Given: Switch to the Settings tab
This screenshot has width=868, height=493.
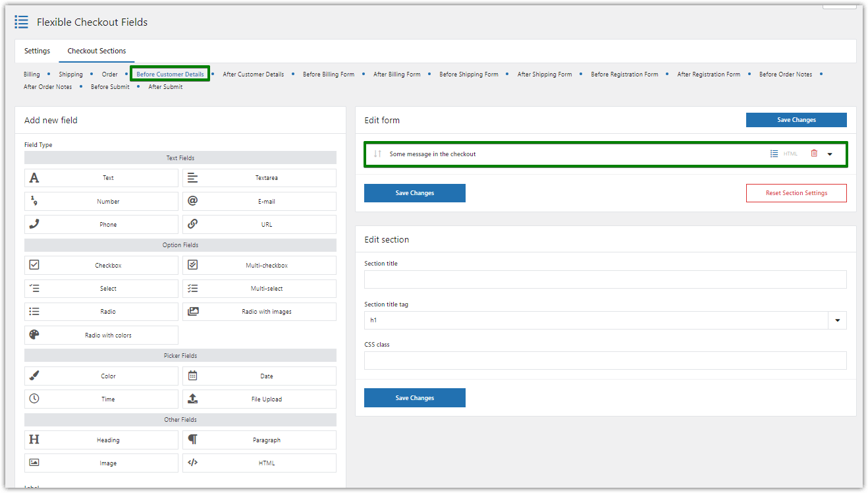Looking at the screenshot, I should [x=37, y=51].
